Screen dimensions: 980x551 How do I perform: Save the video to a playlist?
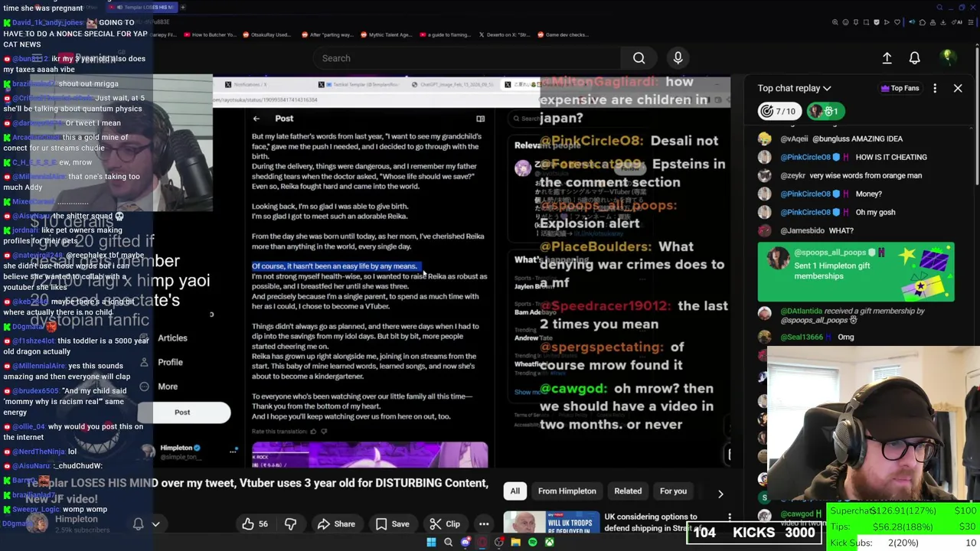point(391,524)
